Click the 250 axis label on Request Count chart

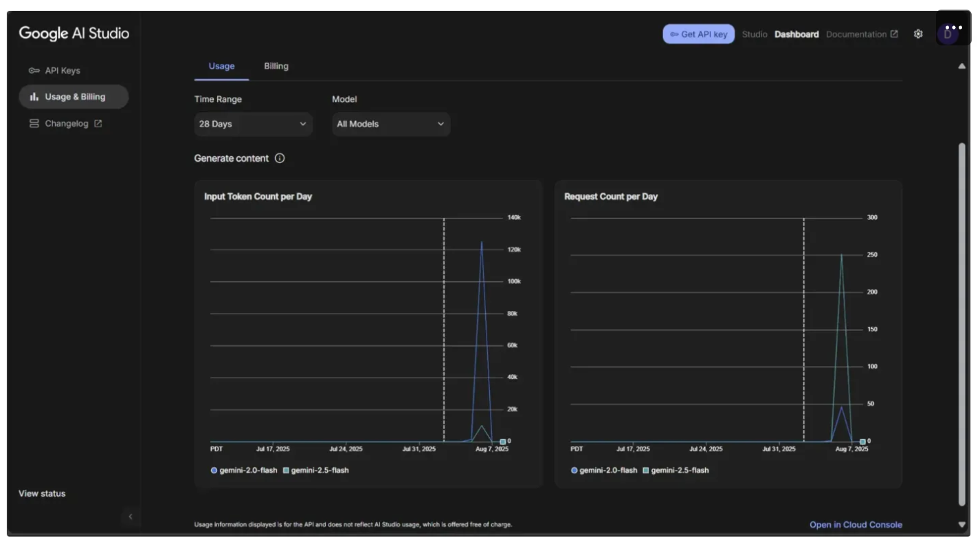pos(872,255)
